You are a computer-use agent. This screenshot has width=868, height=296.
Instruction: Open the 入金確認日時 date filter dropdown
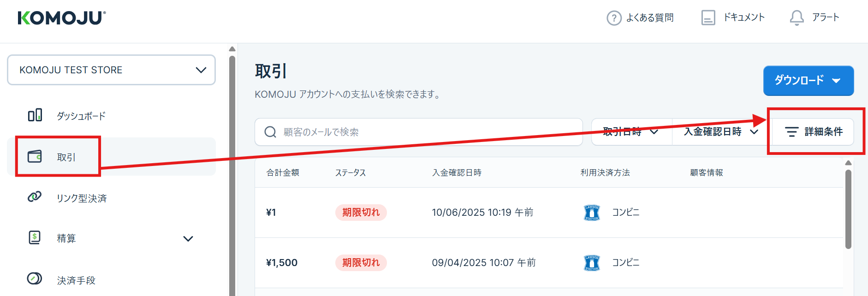point(720,132)
